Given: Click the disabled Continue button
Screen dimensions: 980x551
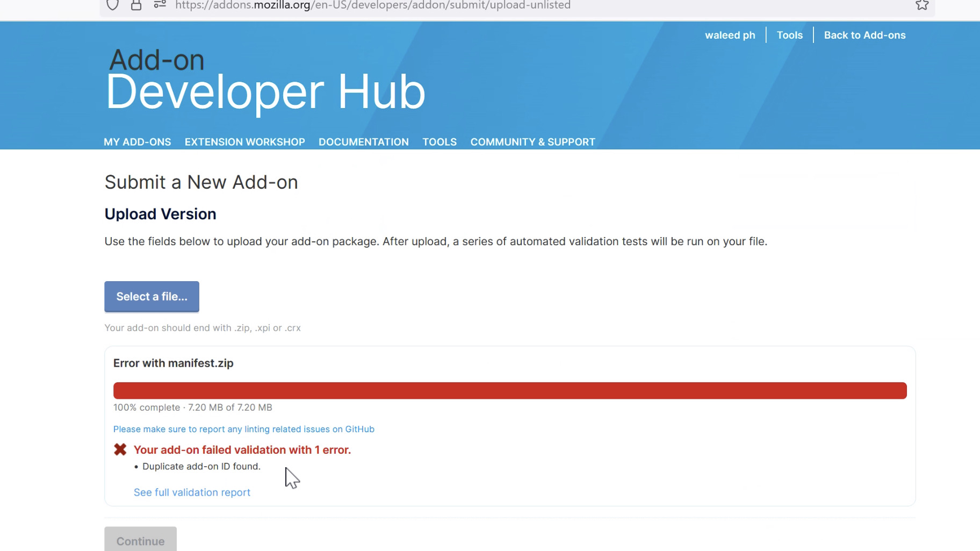Looking at the screenshot, I should point(141,539).
